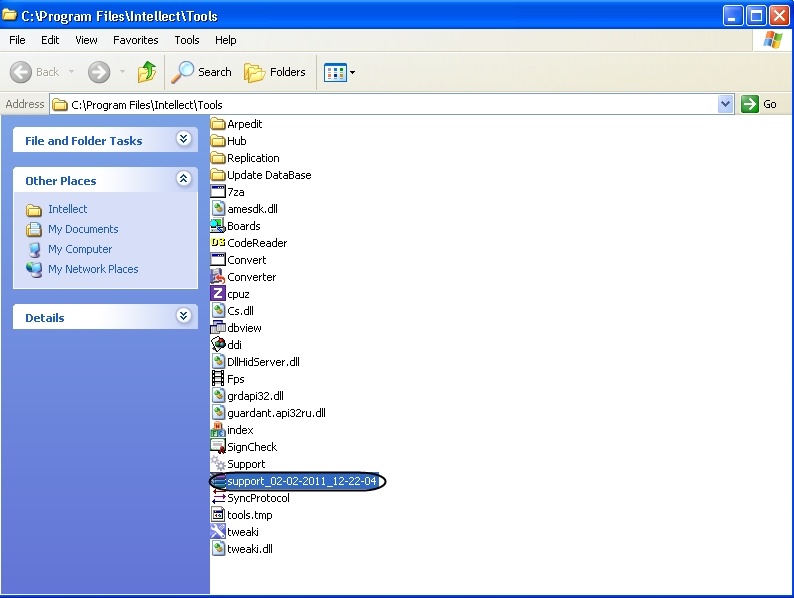Select the tools.tmp file icon

pos(218,515)
